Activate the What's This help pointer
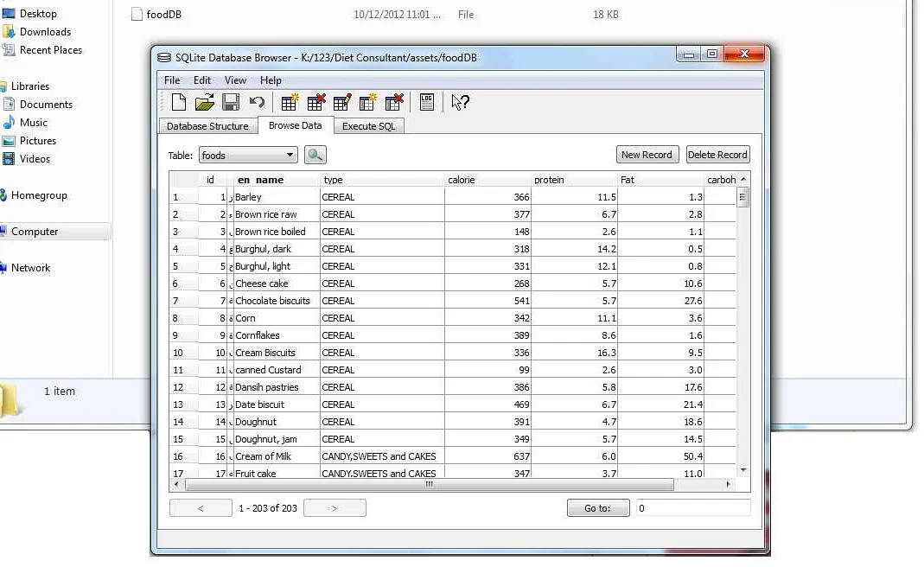This screenshot has height=567, width=924. [459, 102]
